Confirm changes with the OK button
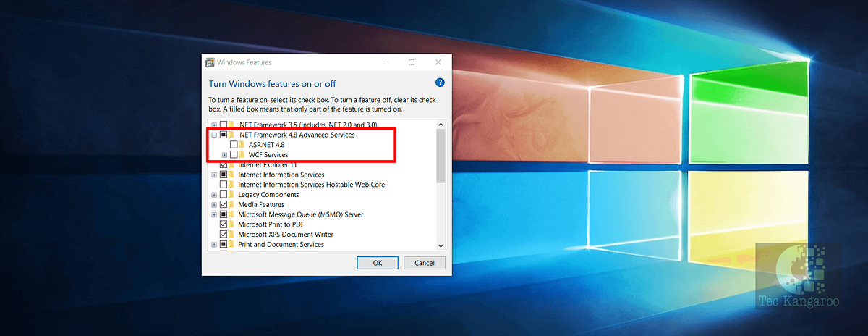Viewport: 868px width, 336px height. (377, 263)
